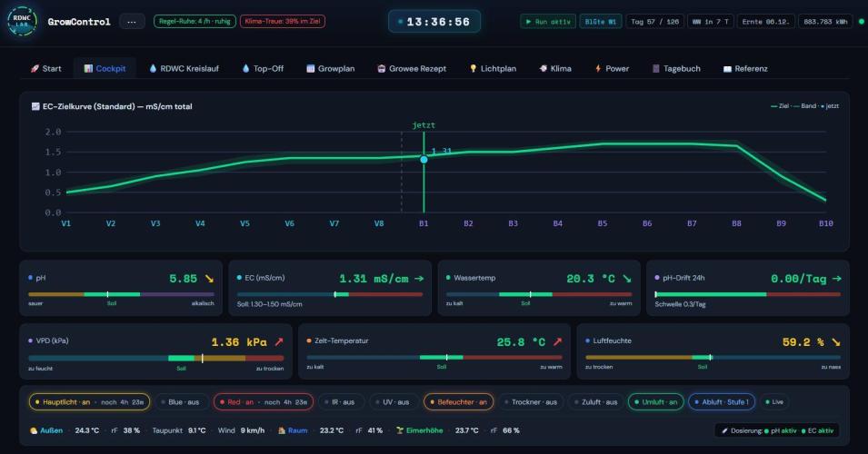Switch to the Growplan tab
The height and width of the screenshot is (454, 868).
tap(331, 69)
